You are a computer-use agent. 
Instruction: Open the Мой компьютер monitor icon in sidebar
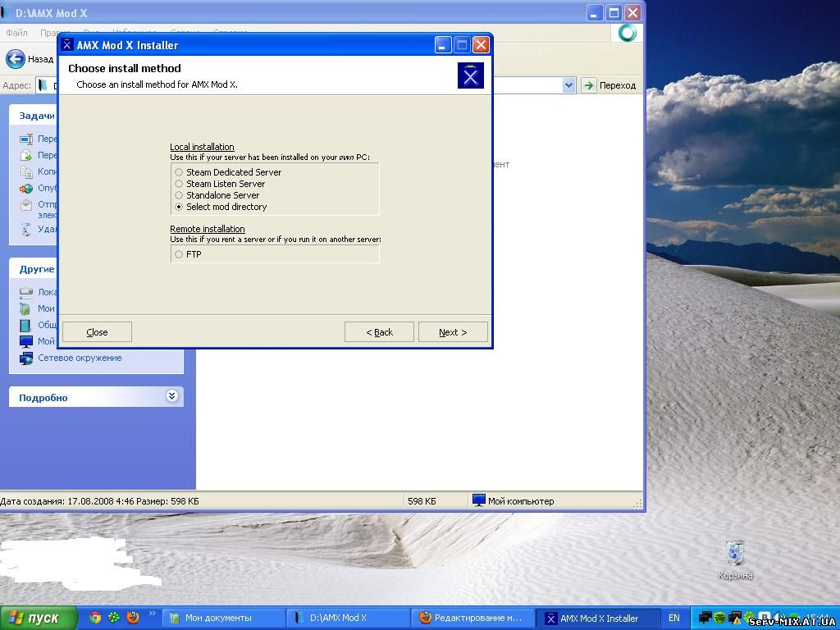pyautogui.click(x=26, y=341)
